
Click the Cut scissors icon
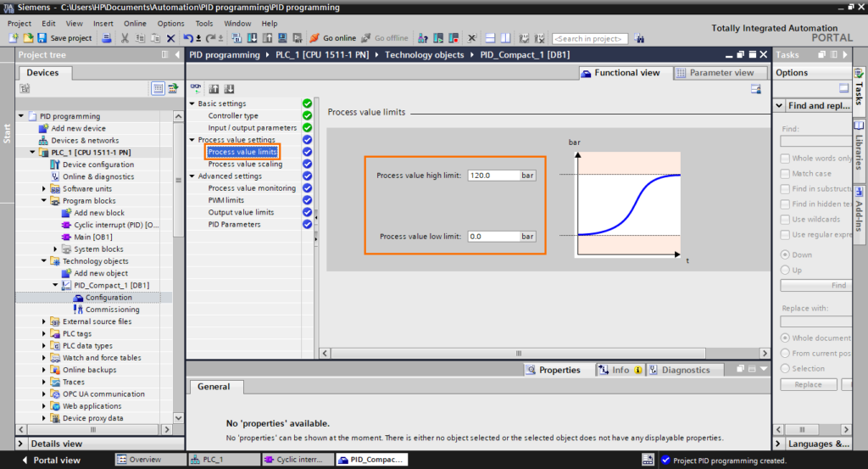tap(125, 38)
